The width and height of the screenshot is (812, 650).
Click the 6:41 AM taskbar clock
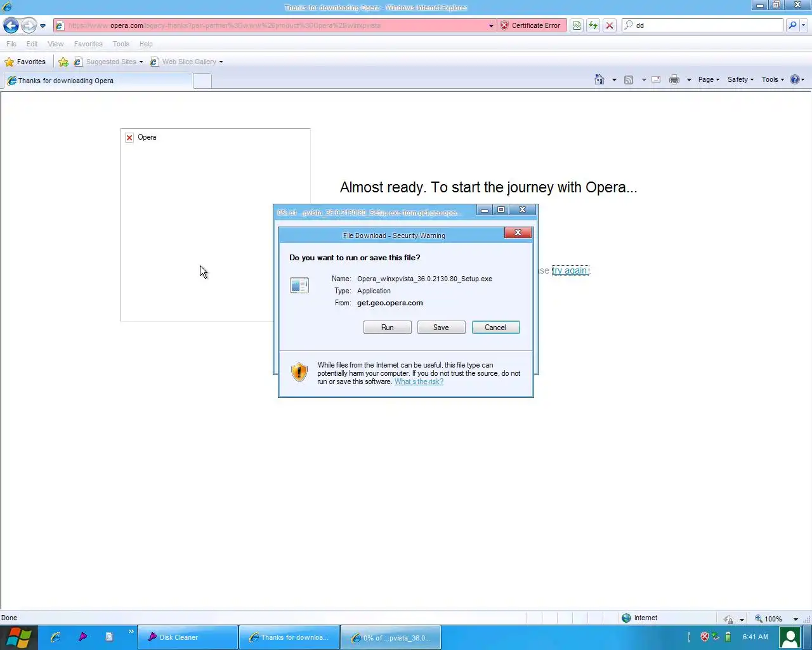(755, 637)
